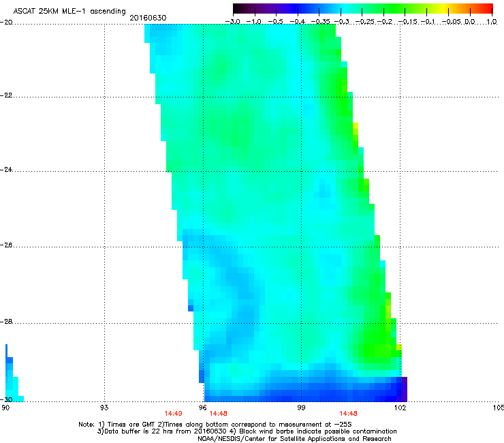504x443 pixels.
Task: Click the 'Data buffer is 22 hrs' note
Action: (247, 431)
